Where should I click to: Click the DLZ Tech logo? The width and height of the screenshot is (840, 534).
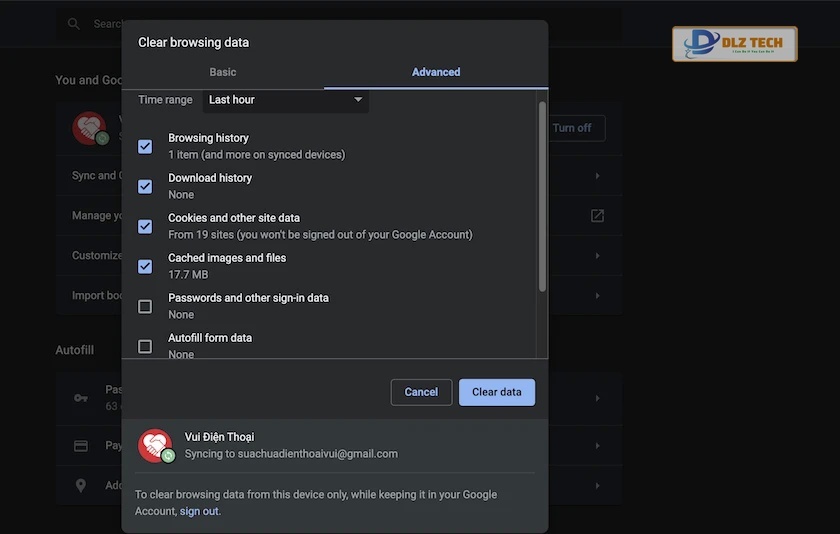coord(735,44)
